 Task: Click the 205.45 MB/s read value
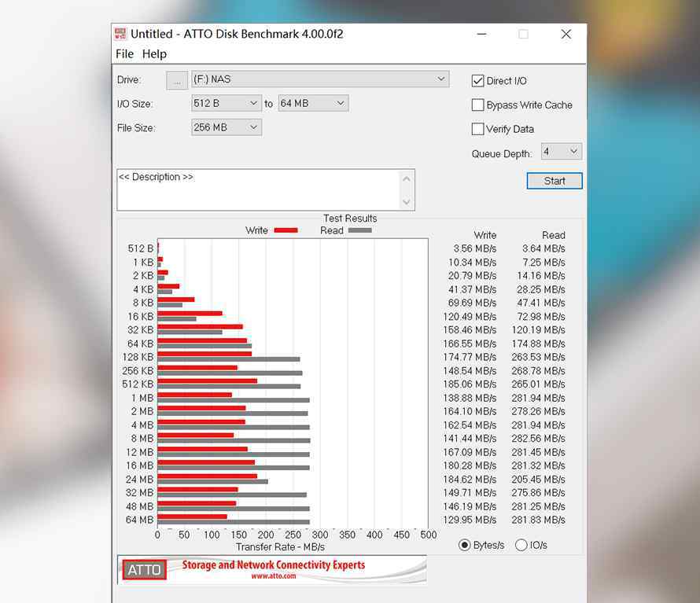pos(539,480)
